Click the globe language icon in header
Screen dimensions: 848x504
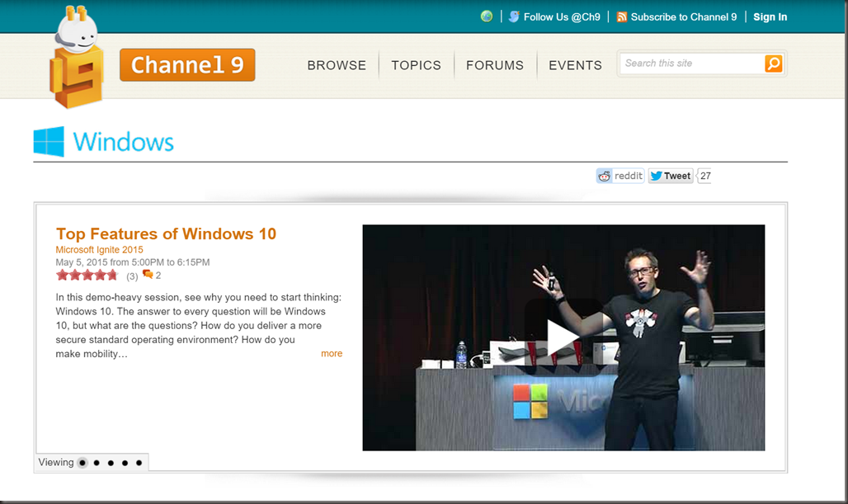[x=487, y=16]
